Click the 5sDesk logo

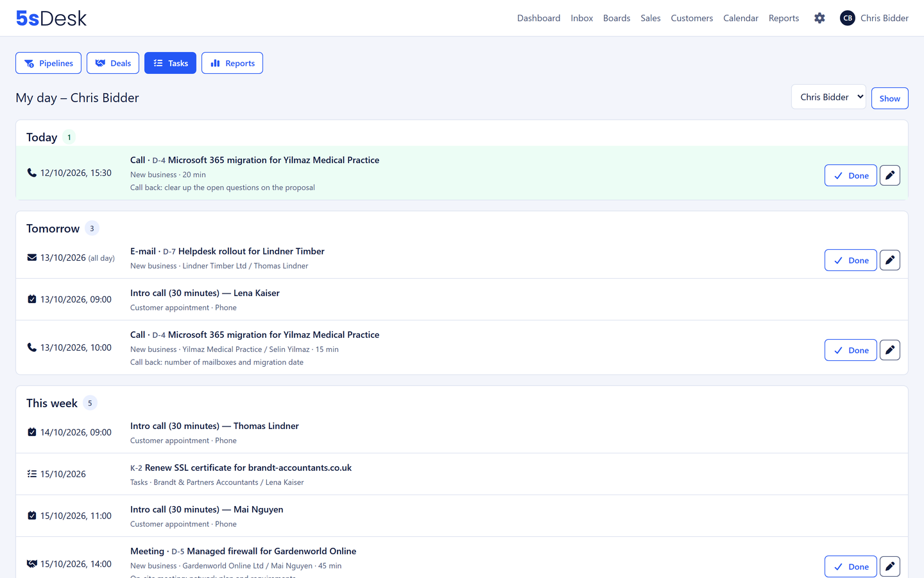[x=51, y=18]
